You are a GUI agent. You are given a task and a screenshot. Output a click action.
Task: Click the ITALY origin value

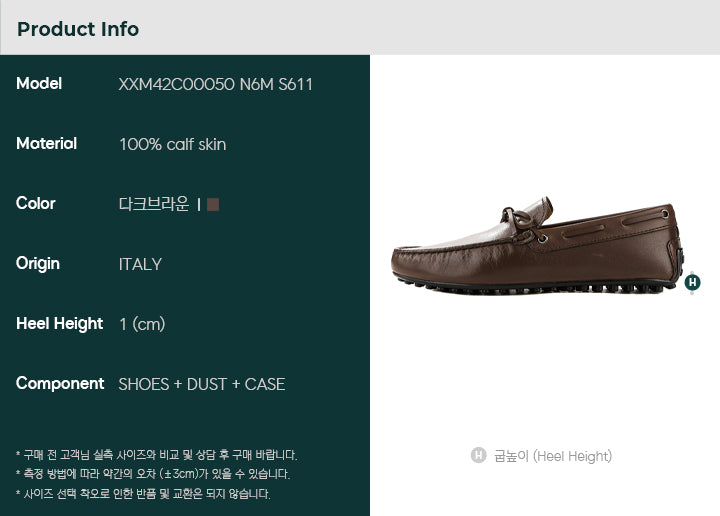tap(140, 264)
